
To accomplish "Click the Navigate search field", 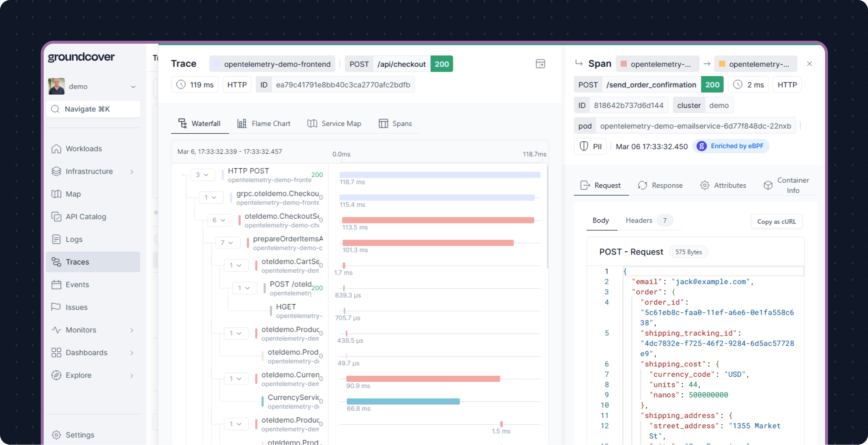I will (93, 109).
